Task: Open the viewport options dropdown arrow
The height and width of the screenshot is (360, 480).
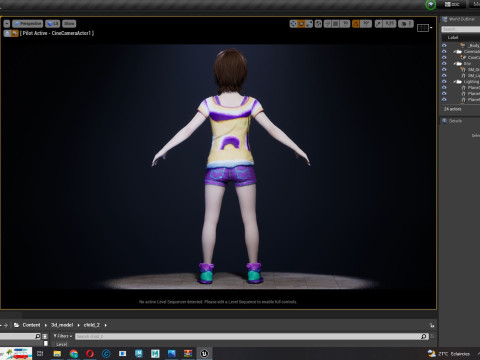Action: (7, 24)
